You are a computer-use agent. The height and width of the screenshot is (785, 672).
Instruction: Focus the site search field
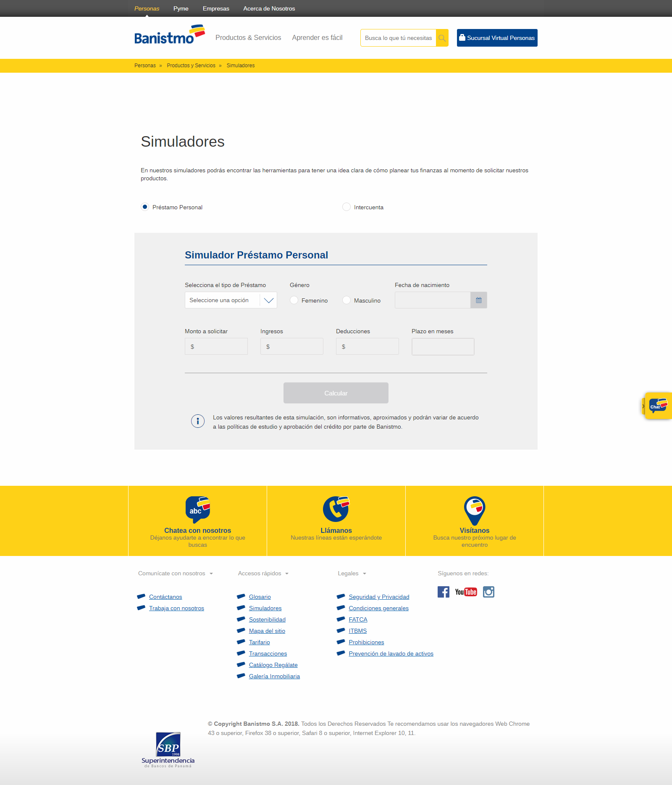click(x=398, y=38)
